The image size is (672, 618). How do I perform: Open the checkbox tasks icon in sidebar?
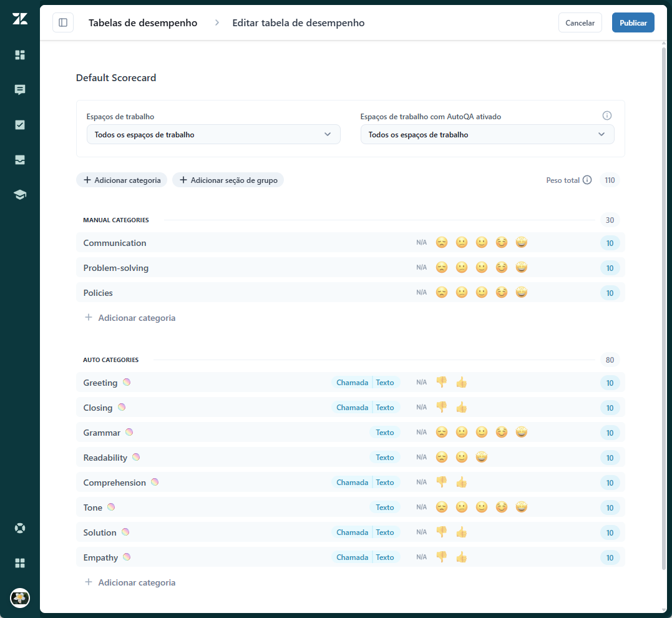click(x=20, y=125)
